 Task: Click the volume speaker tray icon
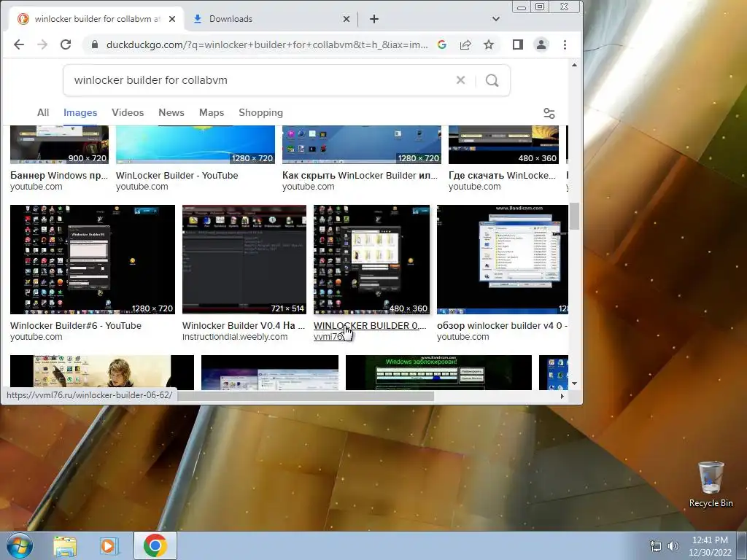(673, 546)
